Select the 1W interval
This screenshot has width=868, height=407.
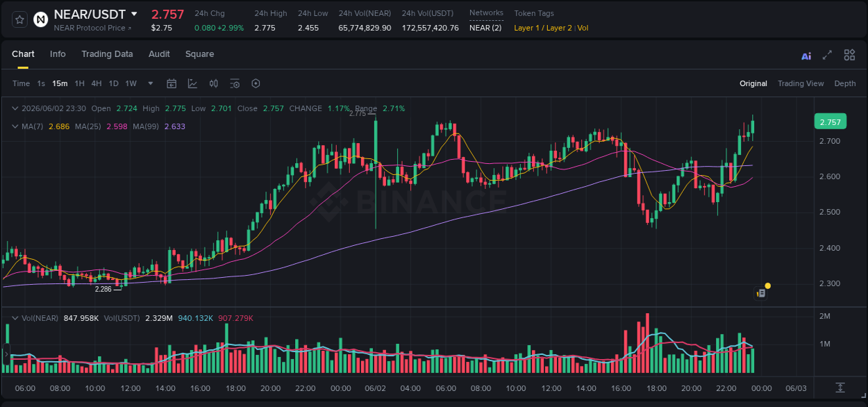coord(131,83)
